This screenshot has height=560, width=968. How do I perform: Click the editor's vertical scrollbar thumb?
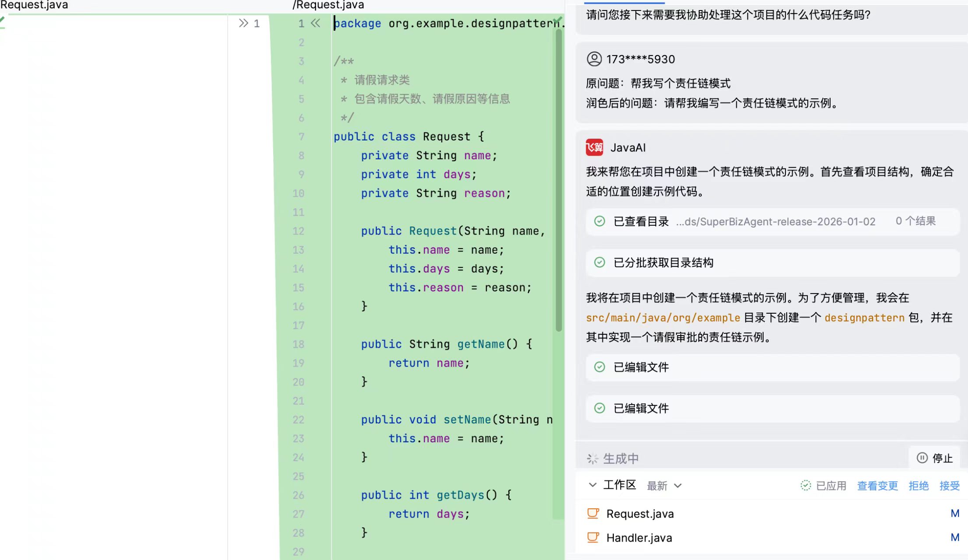pos(559,179)
